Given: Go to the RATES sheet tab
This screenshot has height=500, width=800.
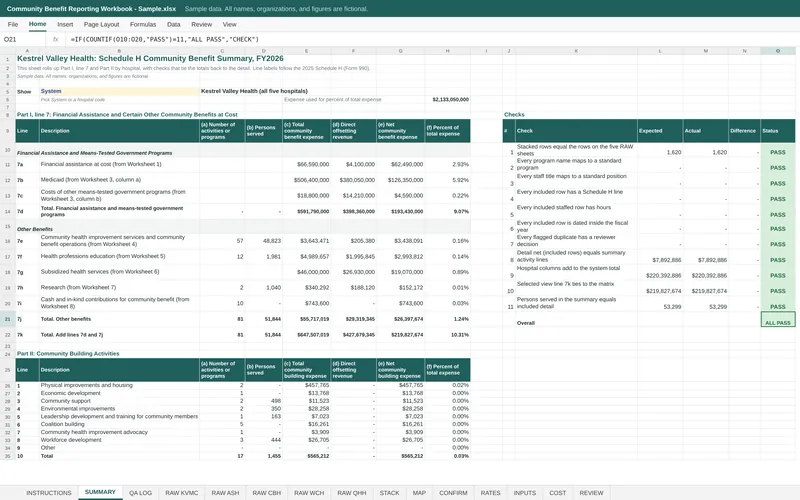Looking at the screenshot, I should click(x=490, y=493).
